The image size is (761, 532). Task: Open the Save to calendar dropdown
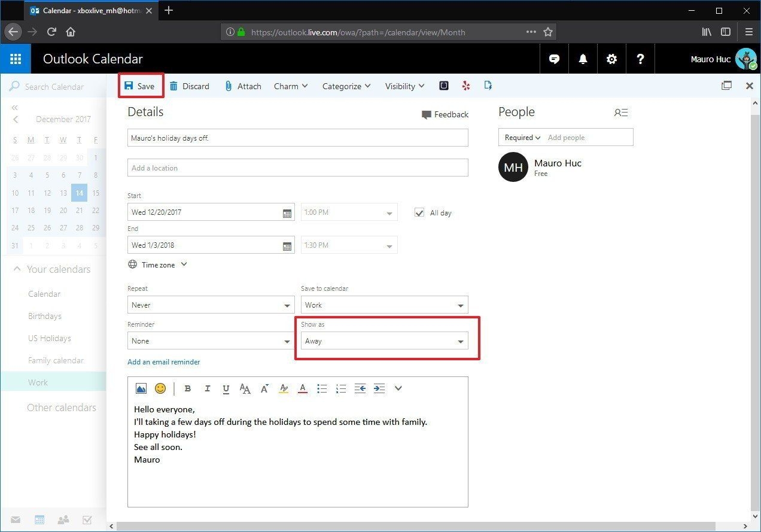tap(385, 305)
